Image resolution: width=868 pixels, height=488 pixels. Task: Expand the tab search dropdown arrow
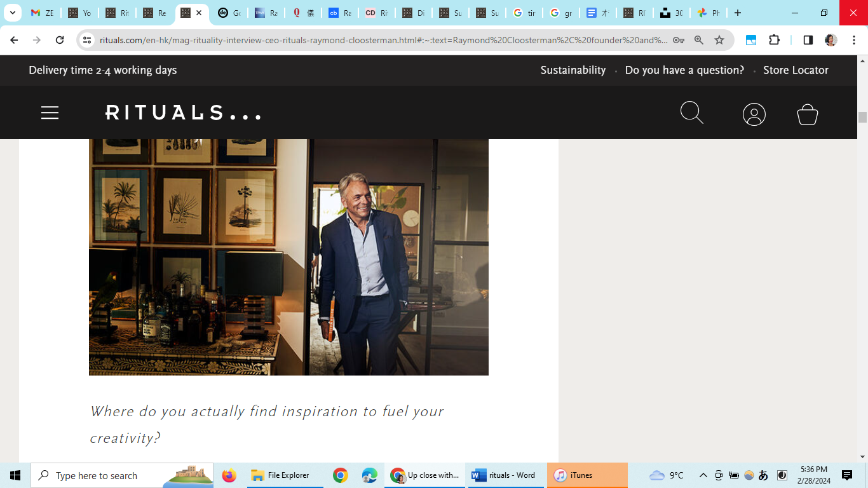coord(12,13)
